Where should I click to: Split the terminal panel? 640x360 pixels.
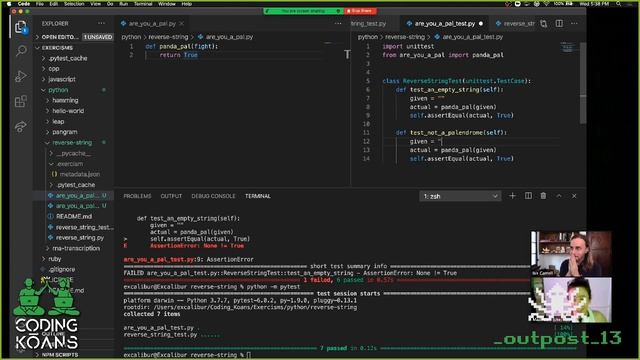[528, 196]
